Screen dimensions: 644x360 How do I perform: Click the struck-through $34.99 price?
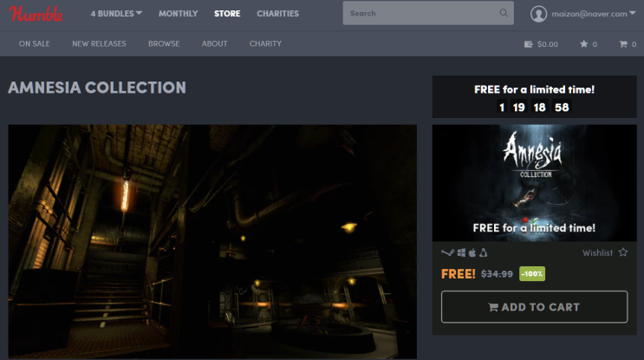click(497, 274)
